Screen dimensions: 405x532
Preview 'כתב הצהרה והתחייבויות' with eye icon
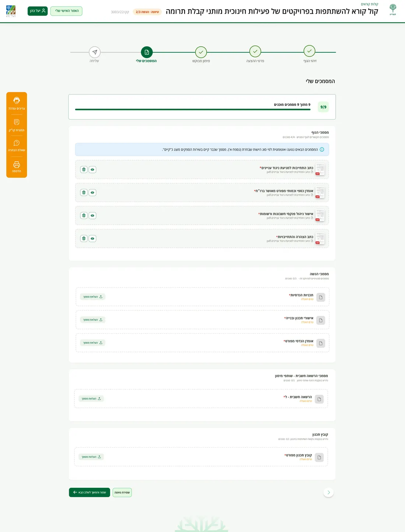[92, 239]
